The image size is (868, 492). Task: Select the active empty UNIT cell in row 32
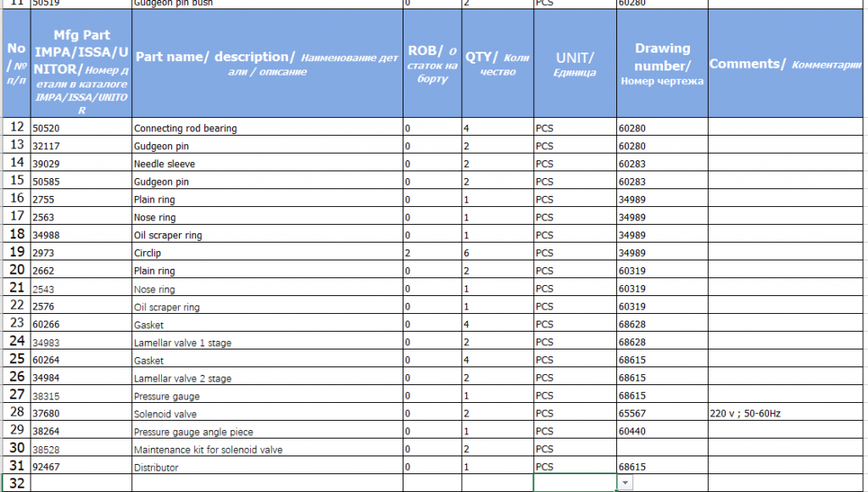(x=575, y=483)
